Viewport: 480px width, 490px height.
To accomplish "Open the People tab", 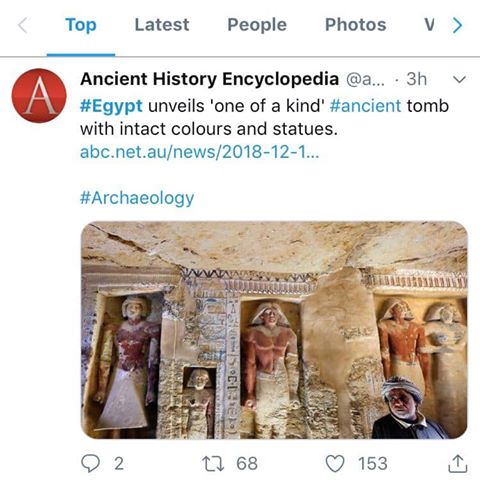I will click(257, 25).
